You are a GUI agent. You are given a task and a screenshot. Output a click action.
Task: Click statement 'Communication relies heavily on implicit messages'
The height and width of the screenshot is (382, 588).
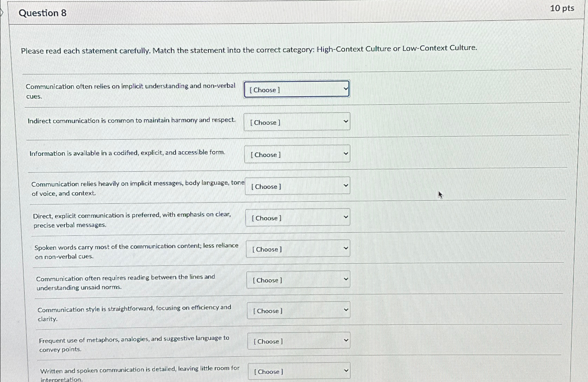[x=138, y=188]
